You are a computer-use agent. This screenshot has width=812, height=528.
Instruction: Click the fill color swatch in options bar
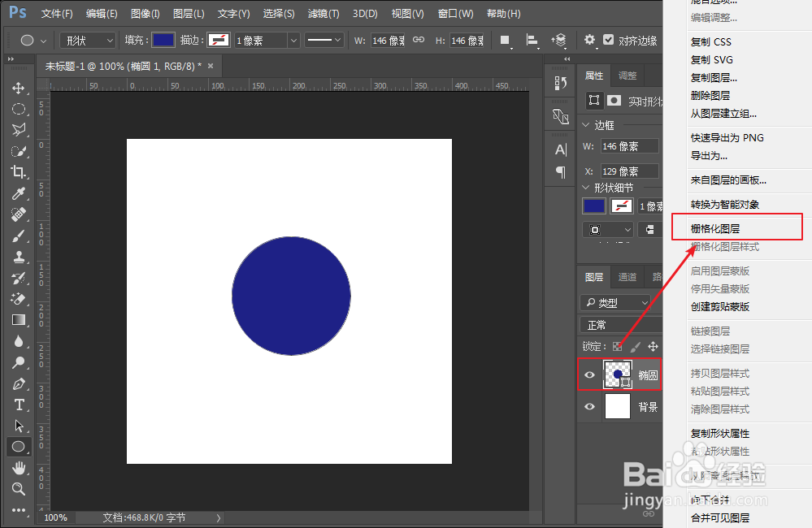click(163, 40)
